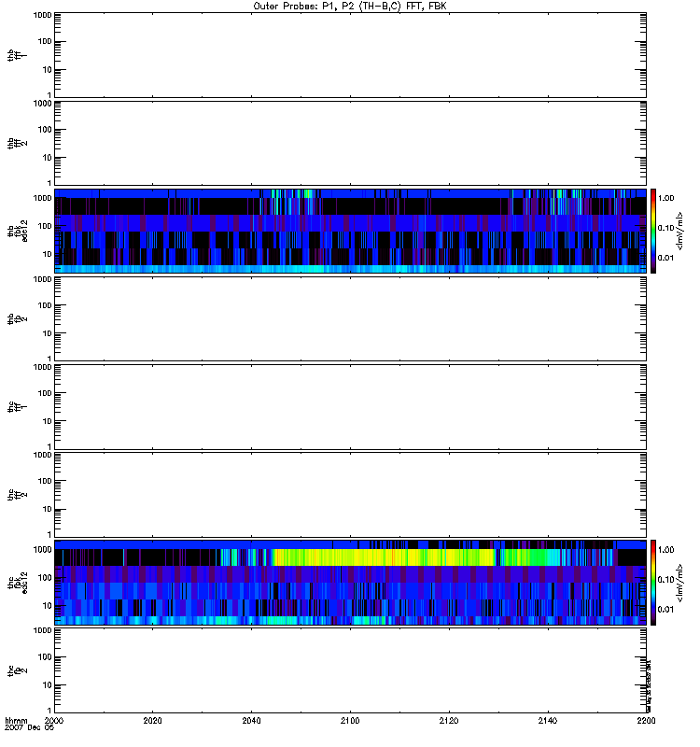Click the second panel's 'thb ff 2' label
The width and height of the screenshot is (700, 747).
[18, 144]
